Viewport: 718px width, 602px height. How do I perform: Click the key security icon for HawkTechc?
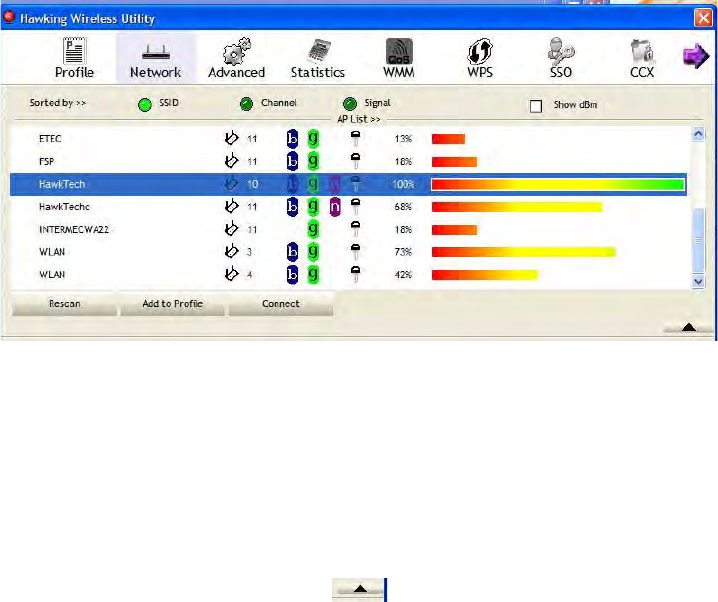(x=355, y=206)
